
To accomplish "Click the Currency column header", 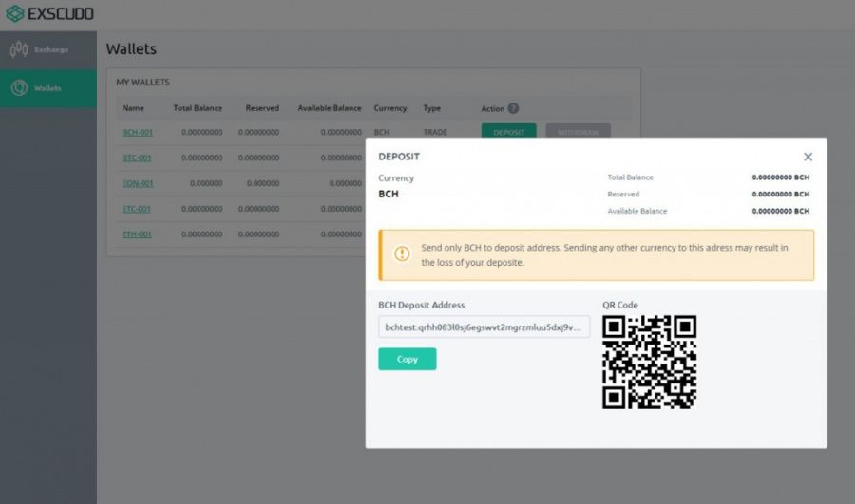I will pos(390,108).
